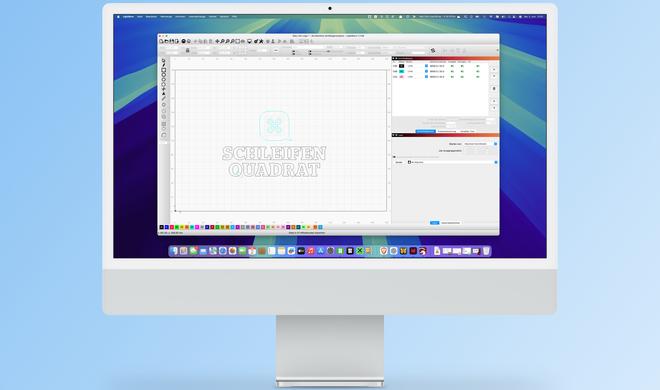Create a new file via toolbar
The height and width of the screenshot is (390, 660).
[x=161, y=41]
